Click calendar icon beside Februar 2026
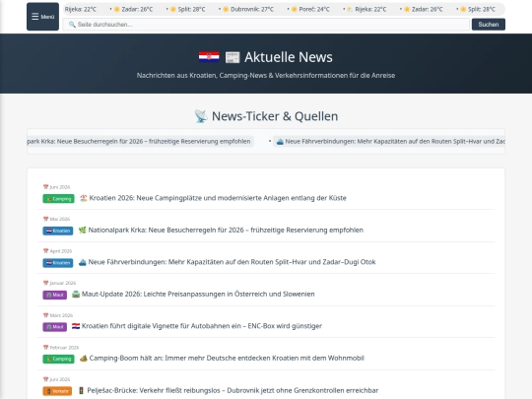This screenshot has height=399, width=532. pos(45,348)
